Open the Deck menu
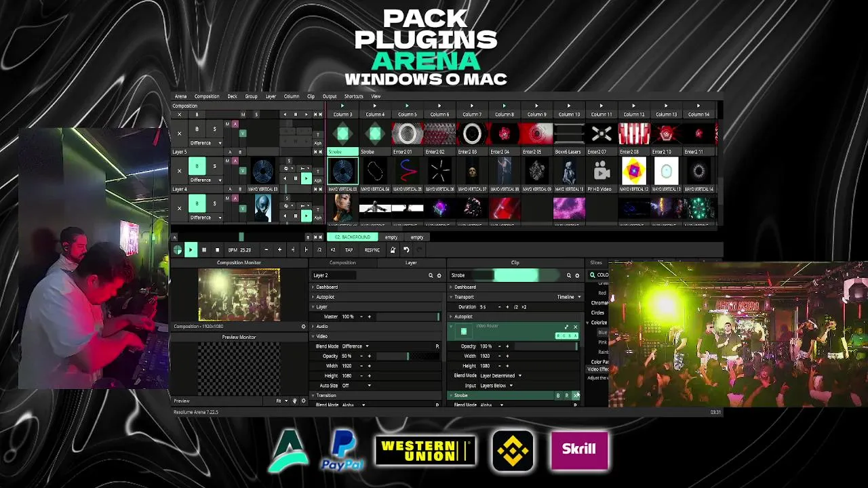Screen dimensions: 868x488 point(232,96)
